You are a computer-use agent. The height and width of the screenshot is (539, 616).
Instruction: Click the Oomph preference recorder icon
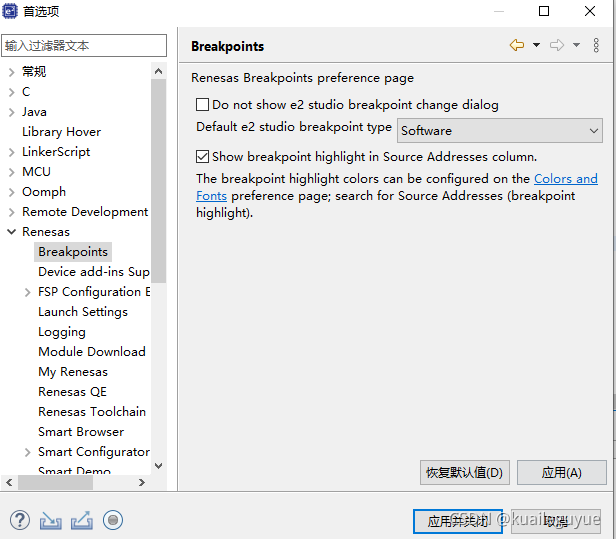click(x=113, y=520)
